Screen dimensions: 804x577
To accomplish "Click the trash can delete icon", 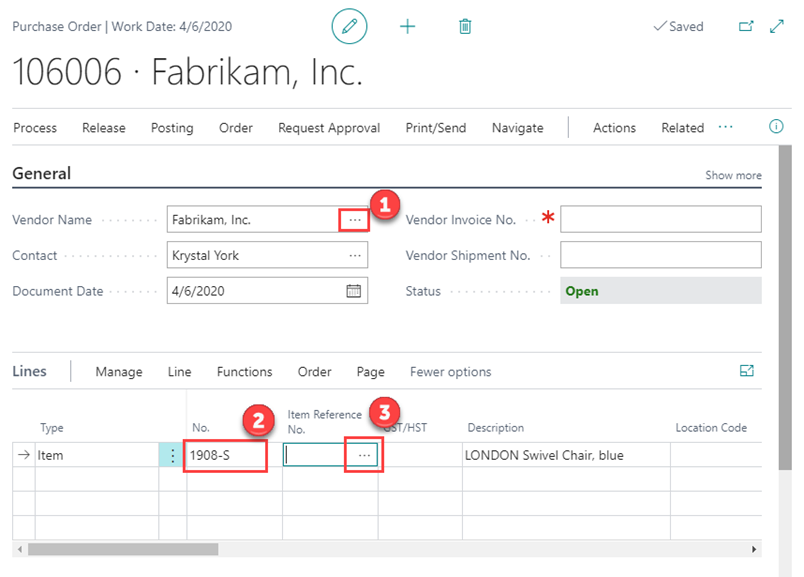I will point(465,26).
